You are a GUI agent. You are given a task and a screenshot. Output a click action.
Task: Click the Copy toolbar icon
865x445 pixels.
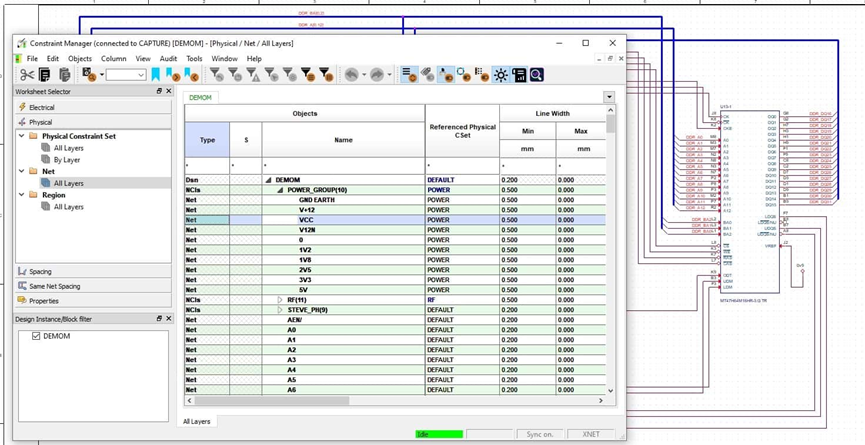pyautogui.click(x=45, y=75)
